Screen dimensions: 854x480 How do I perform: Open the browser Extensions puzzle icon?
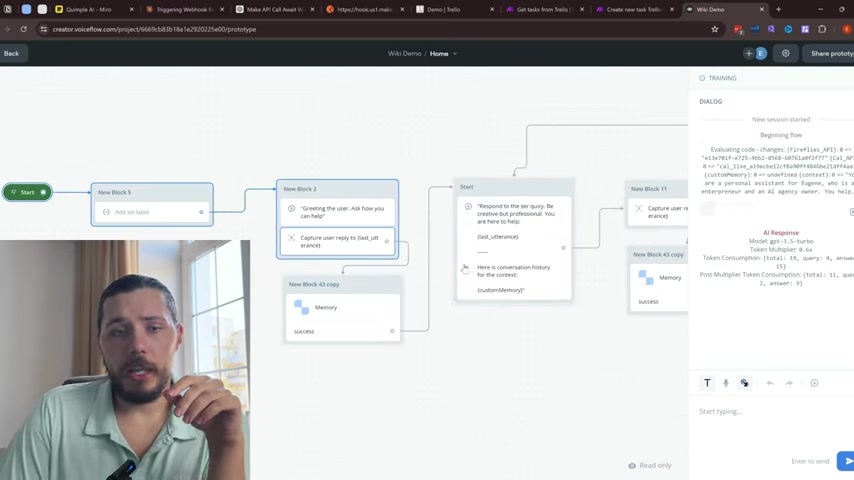(822, 29)
